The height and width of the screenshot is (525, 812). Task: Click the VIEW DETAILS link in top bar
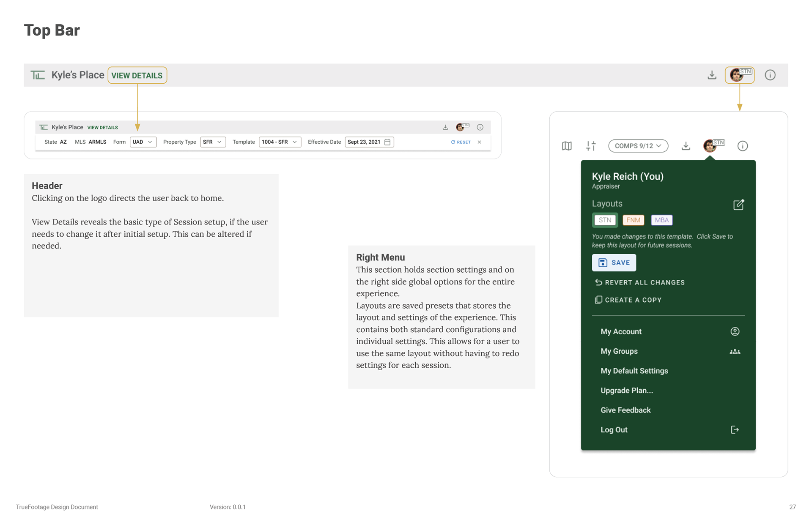click(x=137, y=75)
